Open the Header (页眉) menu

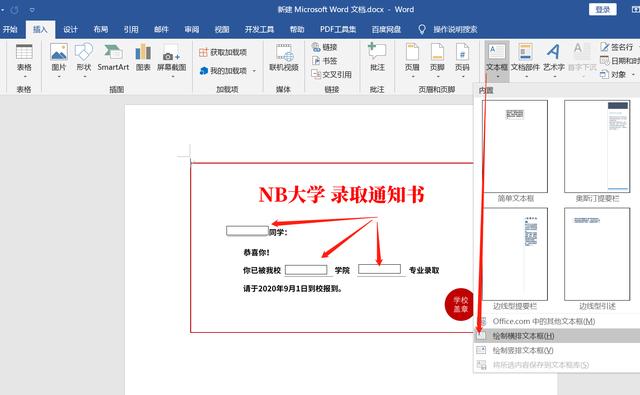[412, 60]
